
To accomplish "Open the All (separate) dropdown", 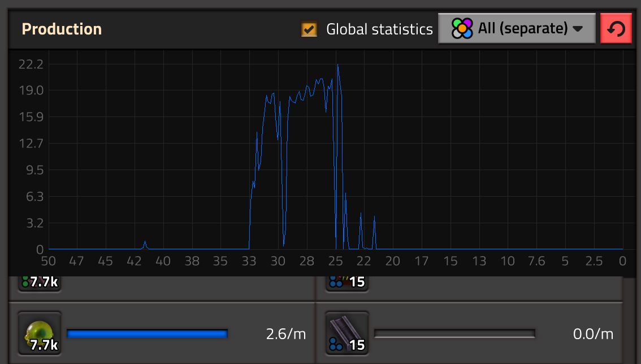I will (x=517, y=28).
